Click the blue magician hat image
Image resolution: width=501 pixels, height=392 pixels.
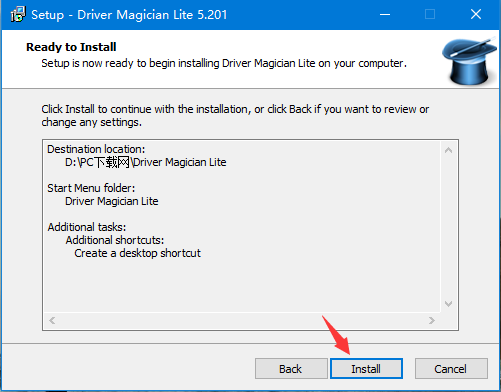tap(469, 61)
